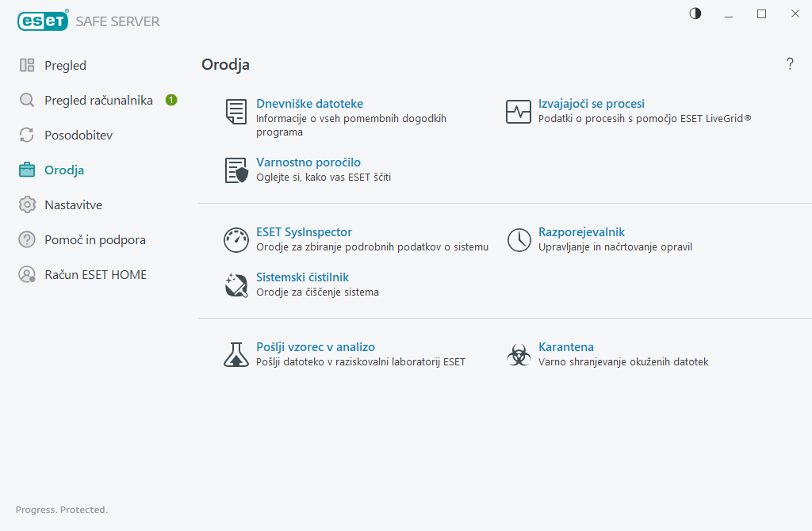The height and width of the screenshot is (531, 812).
Task: Open Nastavitve from the sidebar
Action: [x=73, y=205]
